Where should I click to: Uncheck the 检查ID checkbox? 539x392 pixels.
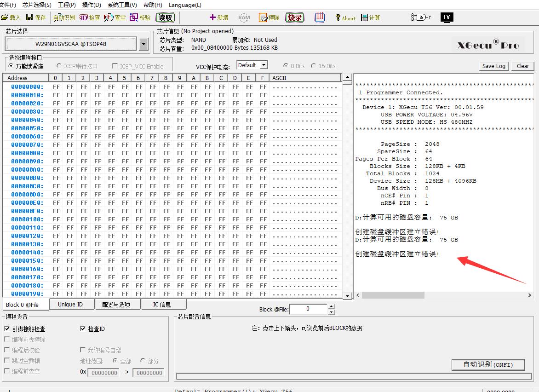83,329
